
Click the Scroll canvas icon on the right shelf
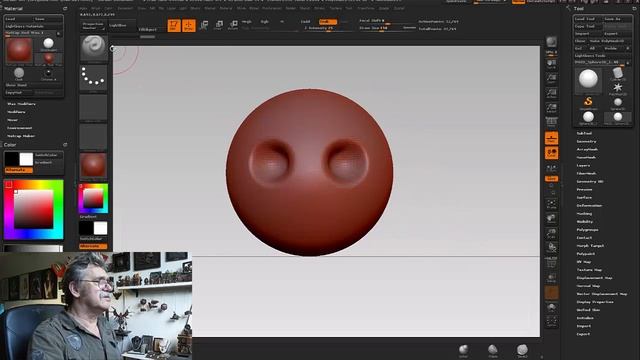551,63
